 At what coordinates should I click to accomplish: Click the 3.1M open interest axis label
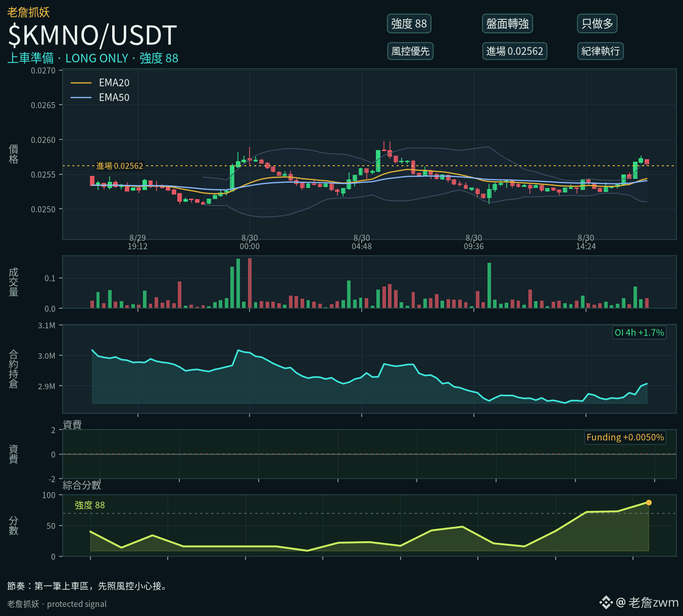(46, 325)
